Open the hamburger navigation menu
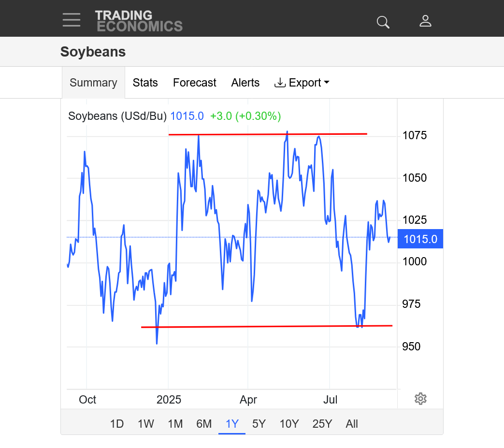This screenshot has height=448, width=504. click(72, 20)
